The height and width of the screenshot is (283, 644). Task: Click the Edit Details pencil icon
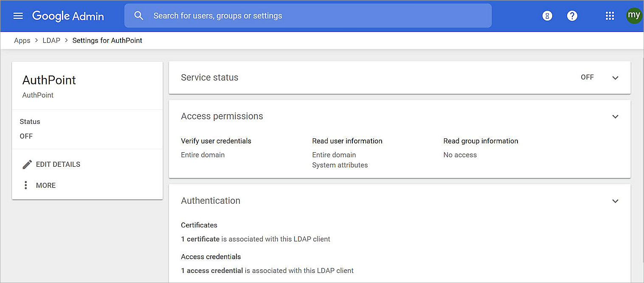(27, 164)
